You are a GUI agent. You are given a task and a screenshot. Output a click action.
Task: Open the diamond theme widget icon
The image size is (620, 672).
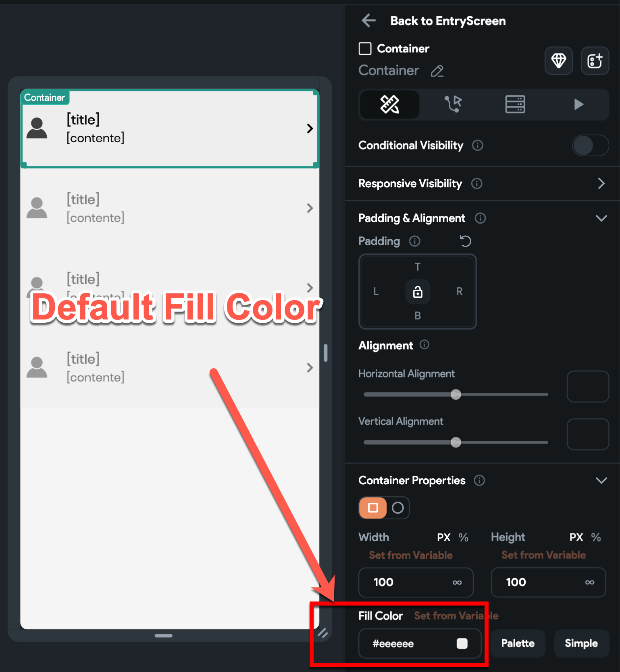pos(558,61)
